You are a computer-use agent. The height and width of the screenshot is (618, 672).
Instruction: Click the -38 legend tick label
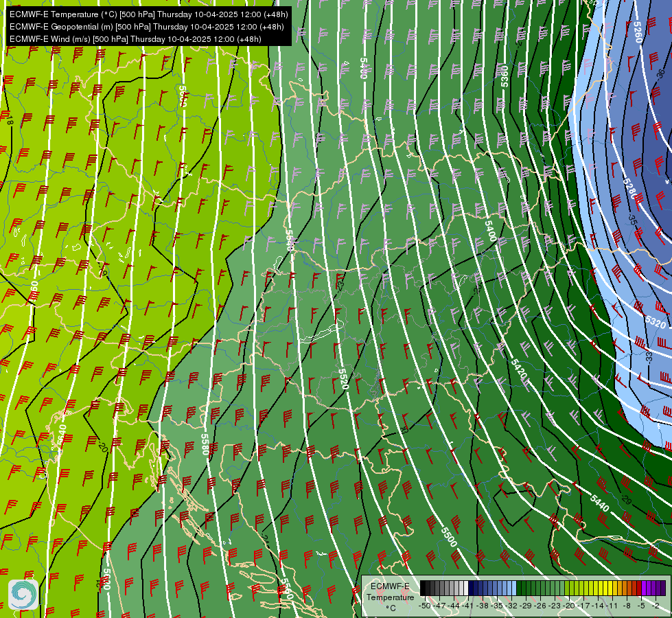click(482, 606)
